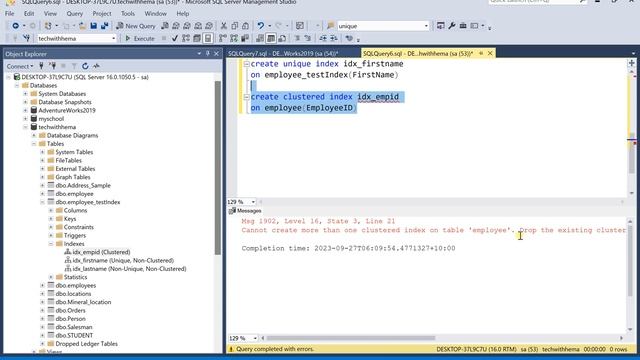Click the New Query toolbar button
640x360 pixels.
tap(136, 26)
